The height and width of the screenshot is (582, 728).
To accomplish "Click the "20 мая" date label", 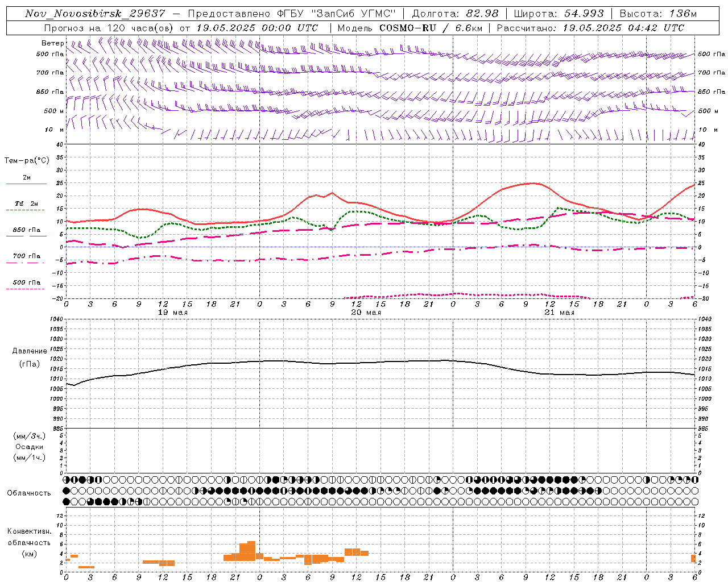I will click(x=366, y=313).
